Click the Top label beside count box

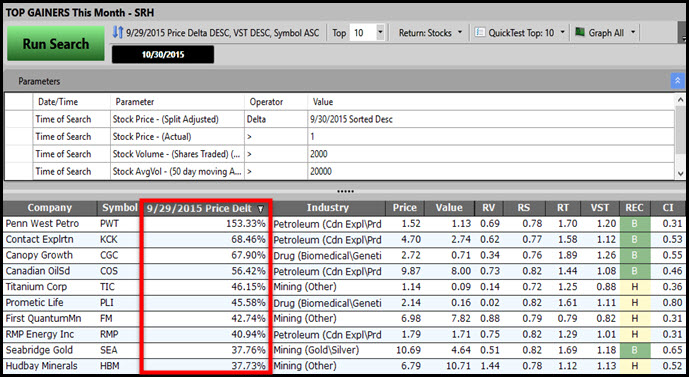click(339, 33)
